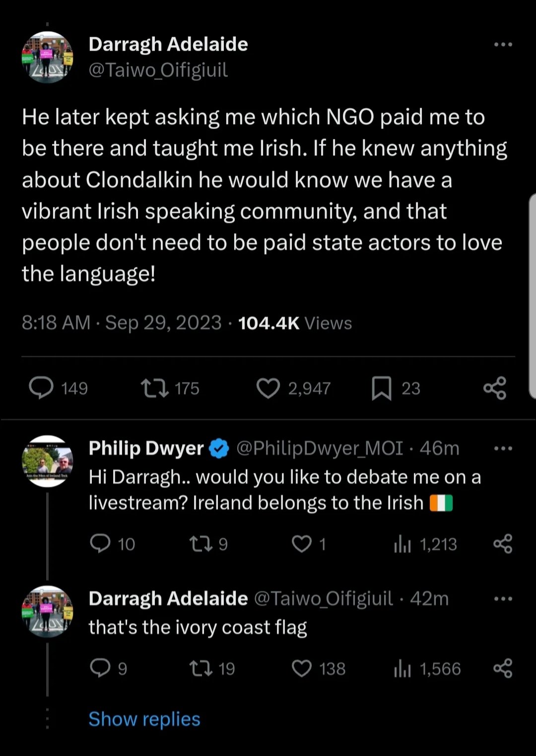Open Philip Dwyer's profile name

pyautogui.click(x=146, y=448)
